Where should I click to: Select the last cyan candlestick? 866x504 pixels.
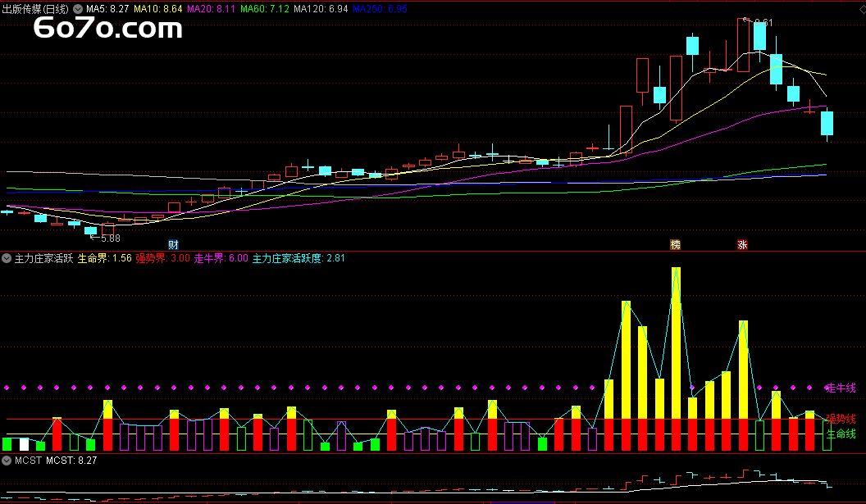click(827, 123)
